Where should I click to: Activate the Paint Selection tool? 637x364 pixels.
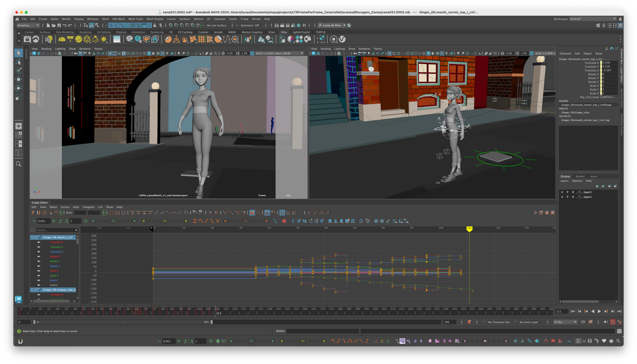(18, 70)
